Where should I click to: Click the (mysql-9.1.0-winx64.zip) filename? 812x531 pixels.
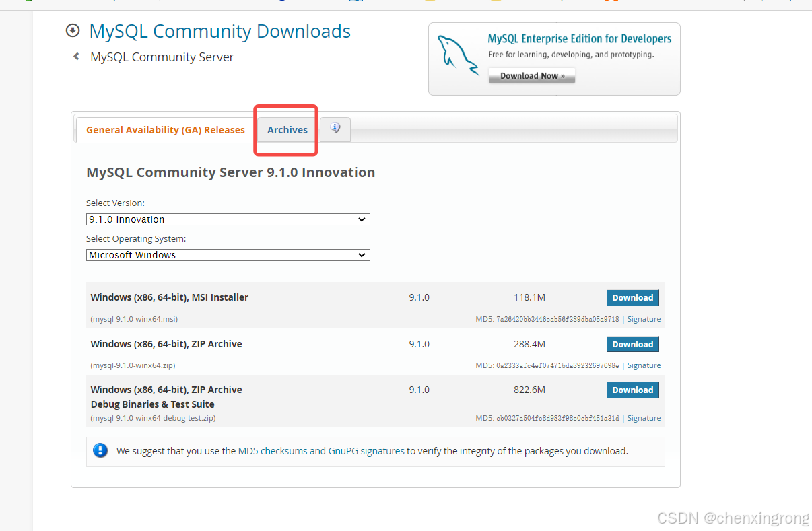133,365
